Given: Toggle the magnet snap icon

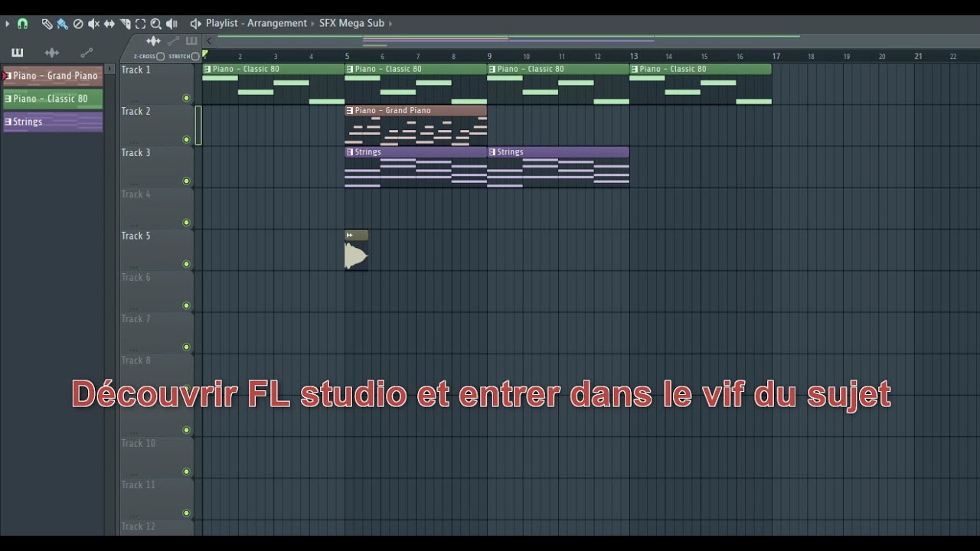Looking at the screenshot, I should point(22,24).
